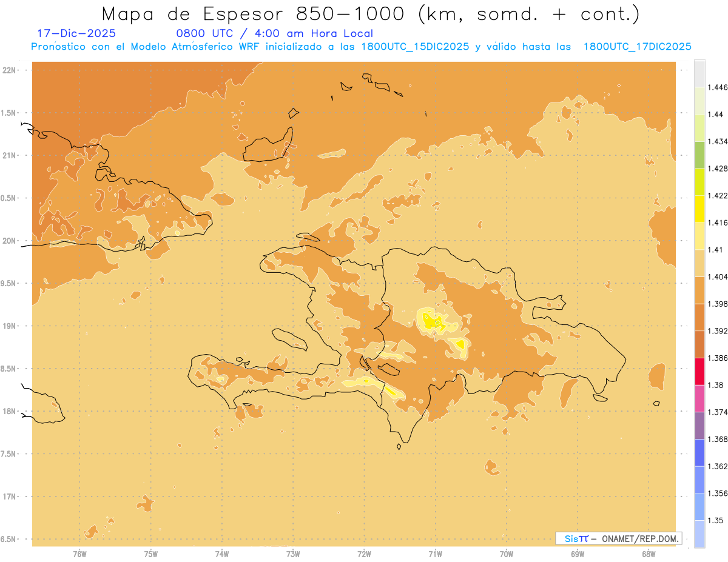Viewport: 728px width, 562px height.
Task: Click the '73W' longitude label
Action: coord(293,554)
